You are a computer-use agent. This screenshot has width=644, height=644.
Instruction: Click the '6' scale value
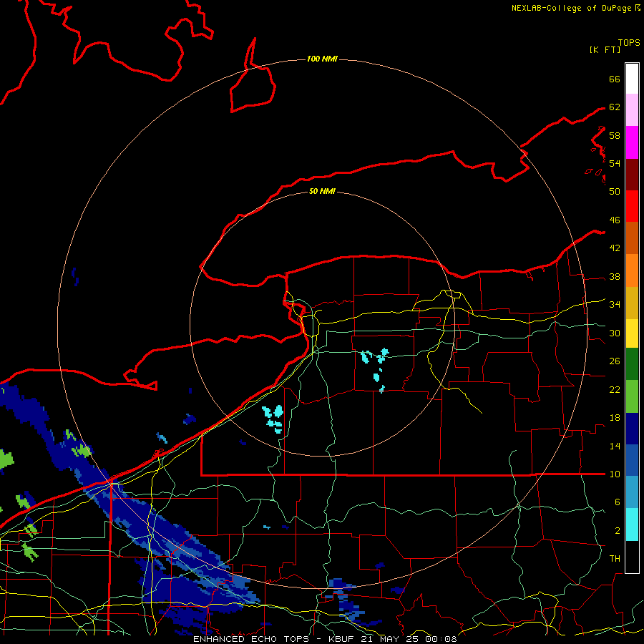[617, 502]
